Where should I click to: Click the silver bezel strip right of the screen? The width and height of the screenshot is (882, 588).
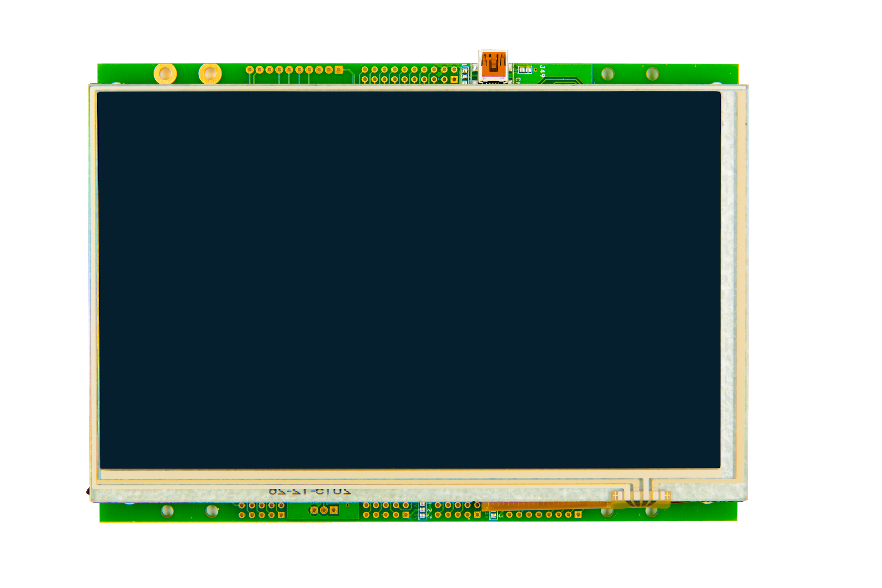[x=728, y=283]
